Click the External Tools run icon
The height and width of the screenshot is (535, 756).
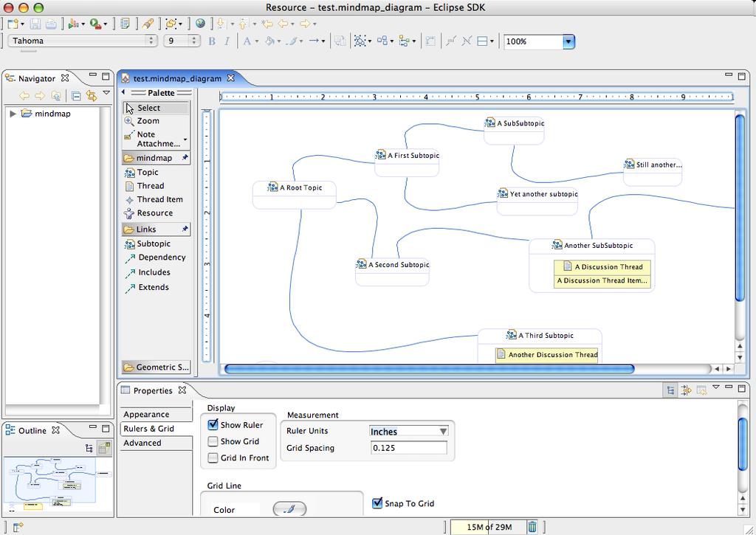(95, 23)
